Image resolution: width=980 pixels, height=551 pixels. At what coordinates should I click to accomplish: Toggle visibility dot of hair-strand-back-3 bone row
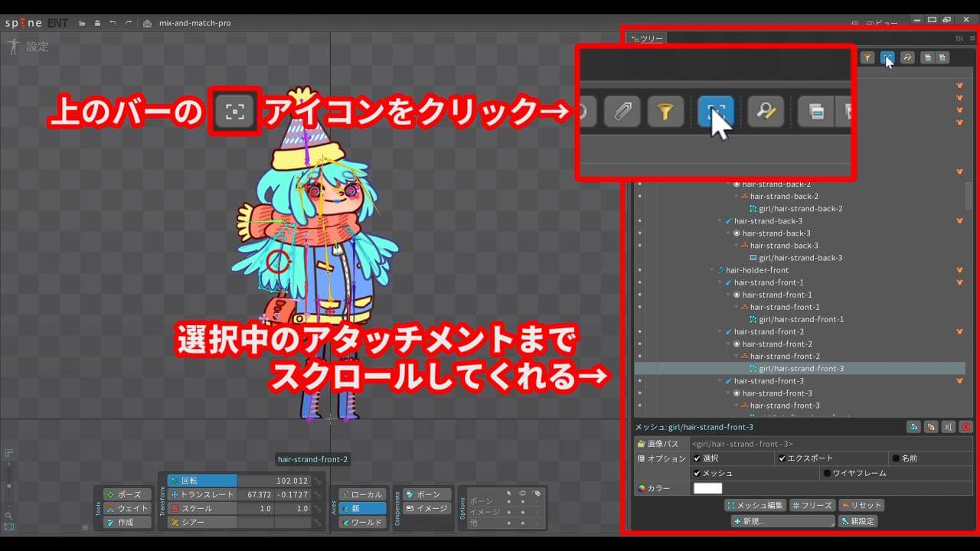click(639, 221)
